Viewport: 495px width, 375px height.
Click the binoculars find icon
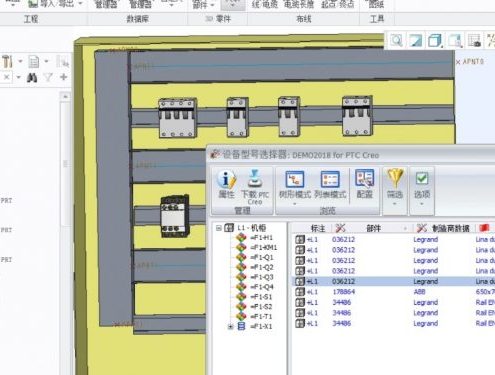click(32, 78)
